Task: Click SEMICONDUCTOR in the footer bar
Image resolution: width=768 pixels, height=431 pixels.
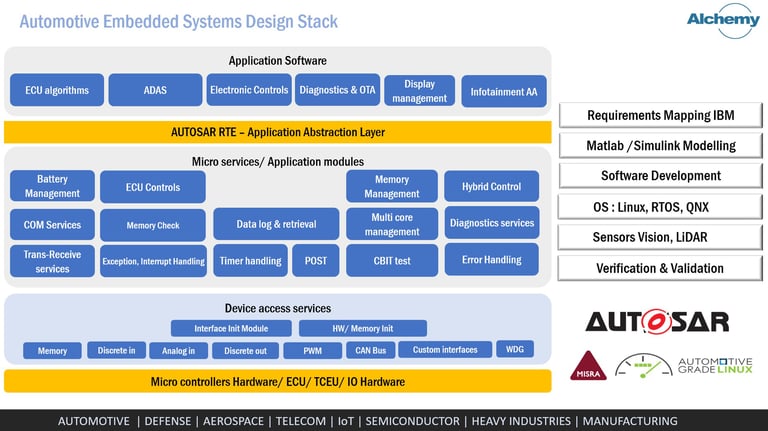Action: 413,421
